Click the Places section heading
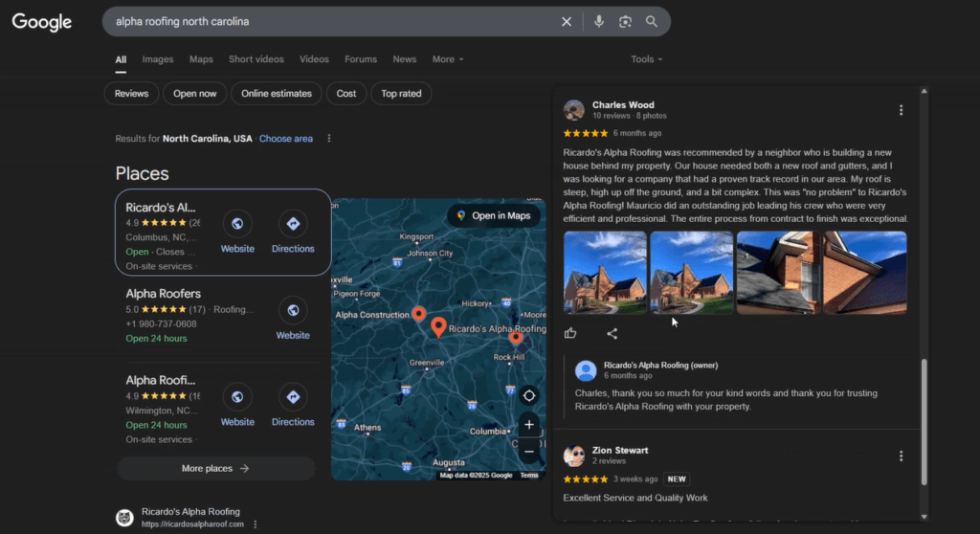 pos(142,174)
